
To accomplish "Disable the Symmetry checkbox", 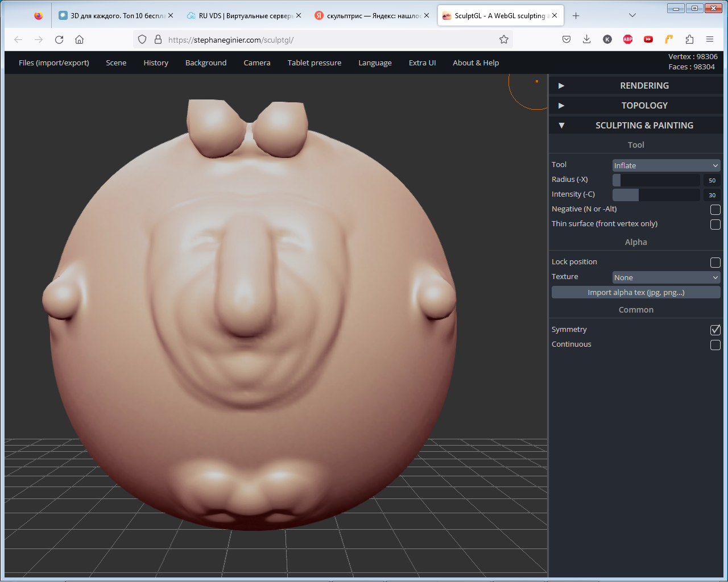I will (715, 330).
